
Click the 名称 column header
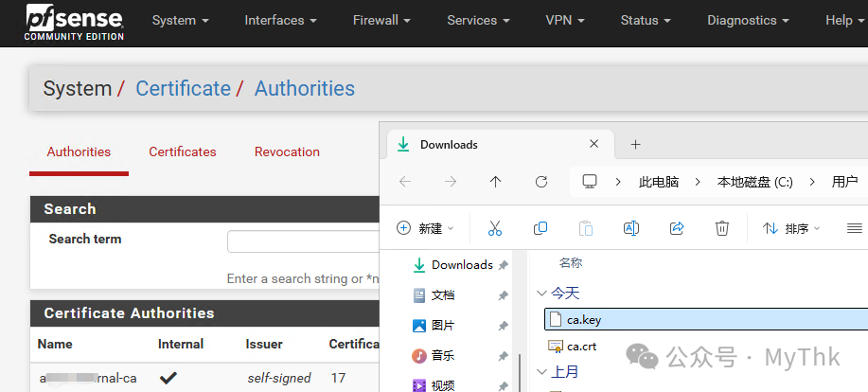tap(570, 263)
